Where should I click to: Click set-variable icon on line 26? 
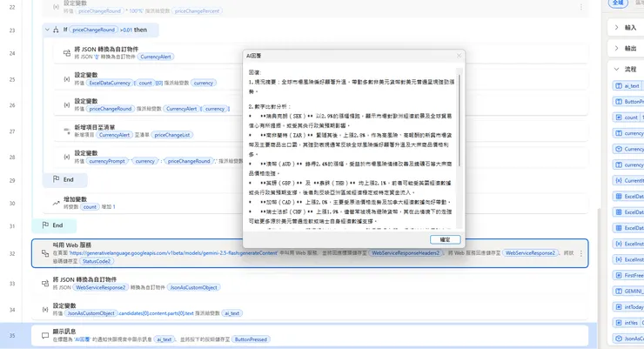[x=66, y=105]
